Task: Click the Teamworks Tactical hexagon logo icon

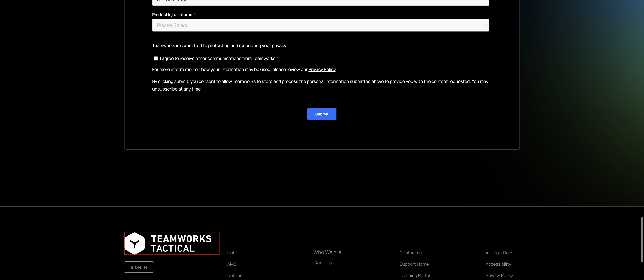Action: [x=135, y=243]
